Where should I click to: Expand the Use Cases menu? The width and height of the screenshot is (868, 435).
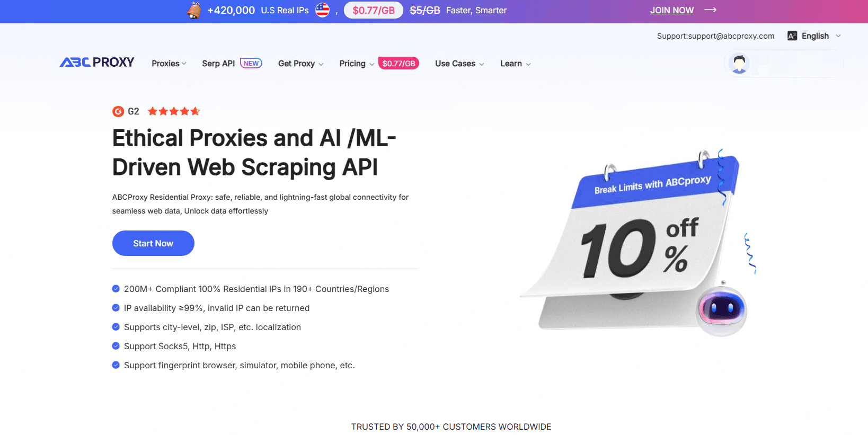pos(459,64)
